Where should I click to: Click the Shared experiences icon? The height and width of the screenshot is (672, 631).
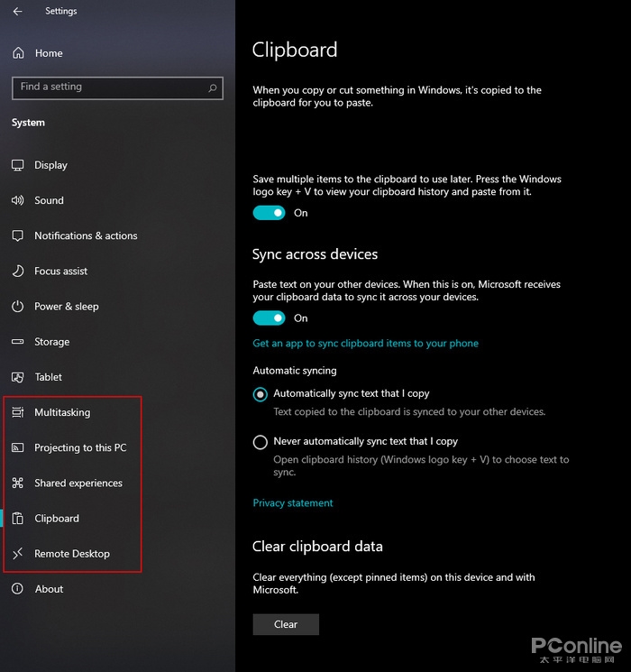(x=18, y=483)
